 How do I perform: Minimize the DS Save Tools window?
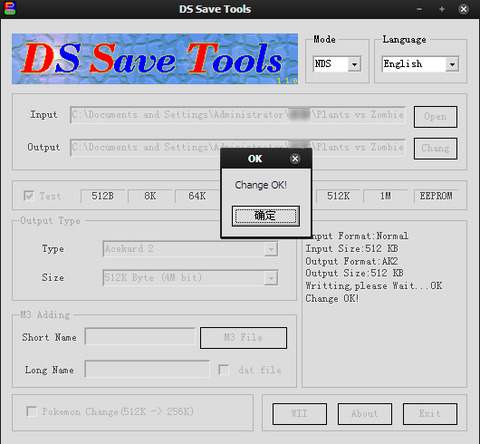coord(419,9)
